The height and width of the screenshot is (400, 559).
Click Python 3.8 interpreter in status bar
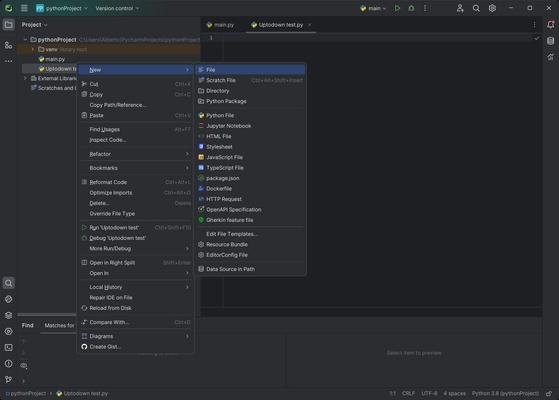click(x=505, y=393)
